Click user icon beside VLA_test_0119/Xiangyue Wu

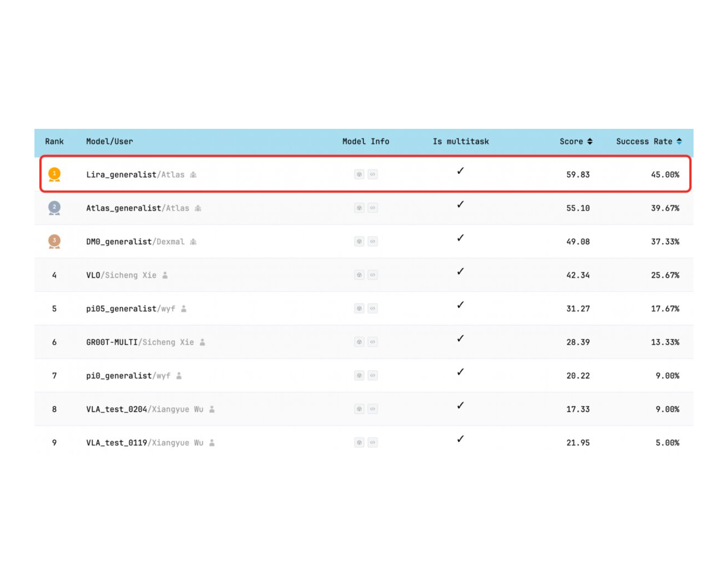212,442
